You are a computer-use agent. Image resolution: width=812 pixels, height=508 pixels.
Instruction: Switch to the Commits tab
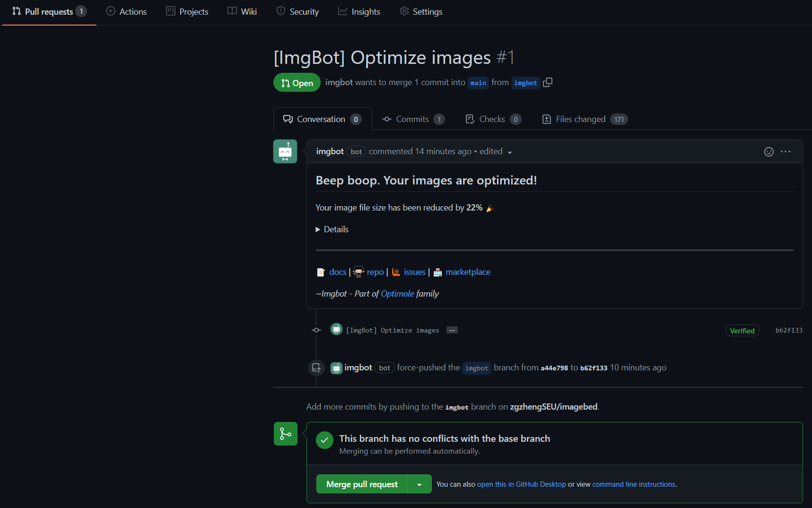(413, 119)
